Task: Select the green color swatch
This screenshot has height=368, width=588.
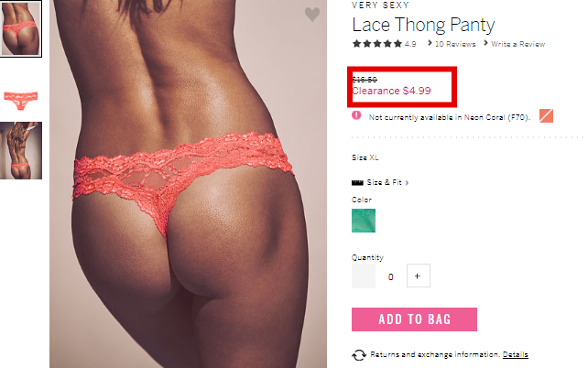Action: [364, 221]
